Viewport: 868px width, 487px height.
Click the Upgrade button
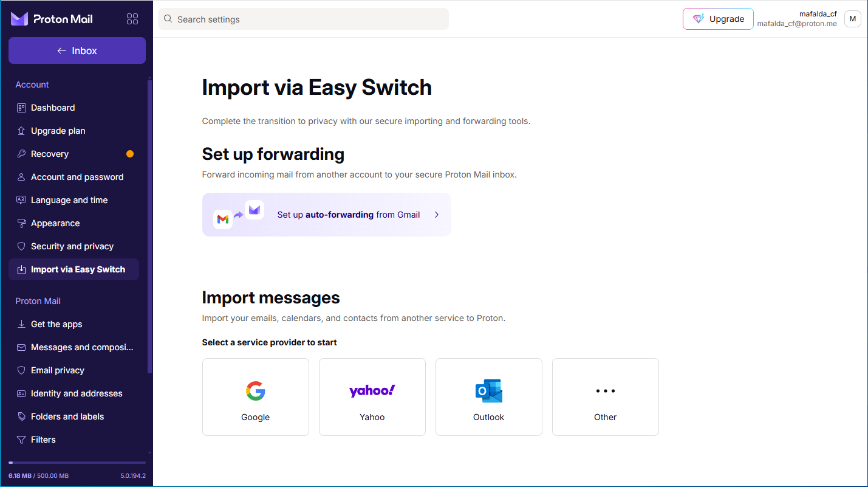click(x=718, y=19)
